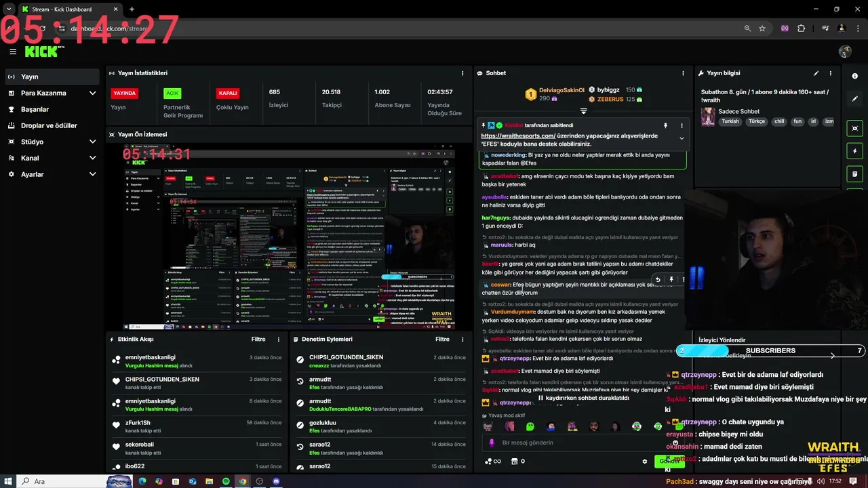868x488 pixels.
Task: Open Etkinlik Akışı three-dot menu
Action: [278, 339]
